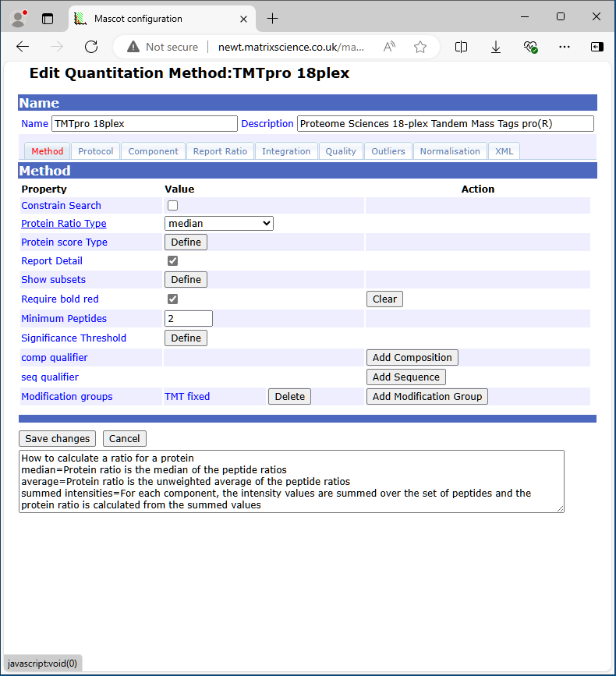Go to the Outliers tab
Image resolution: width=616 pixels, height=676 pixels.
coord(388,151)
